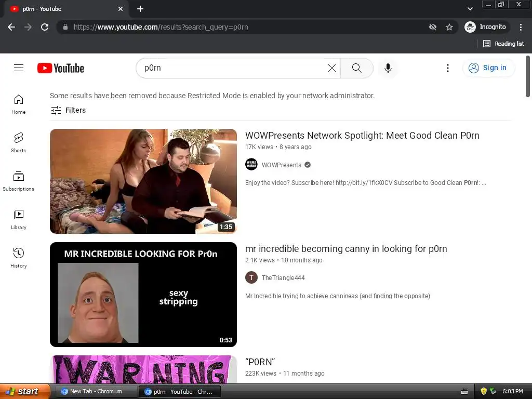Click the 6:03 PM clock
Image resolution: width=532 pixels, height=399 pixels.
512,391
